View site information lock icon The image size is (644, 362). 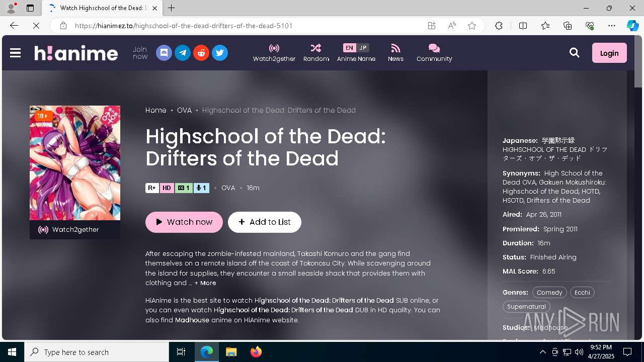pos(63,26)
